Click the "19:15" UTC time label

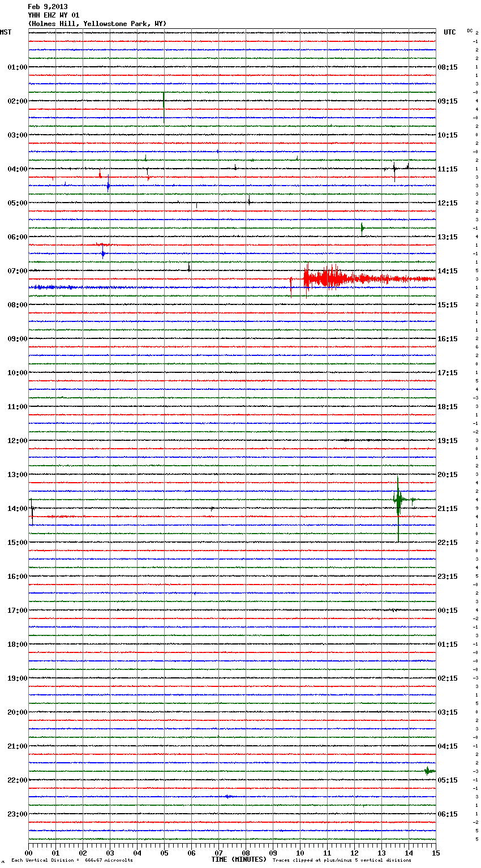448,441
